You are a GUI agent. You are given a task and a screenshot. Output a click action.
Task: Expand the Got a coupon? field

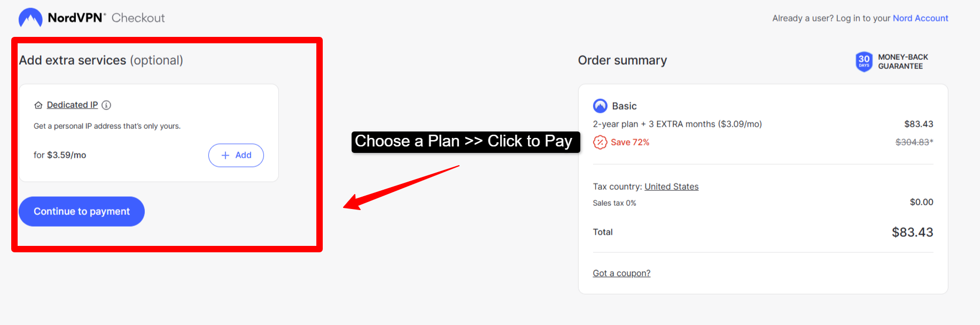click(621, 273)
